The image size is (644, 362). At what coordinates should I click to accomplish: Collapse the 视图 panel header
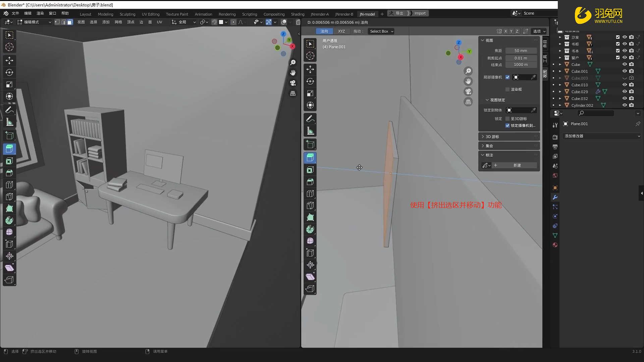pyautogui.click(x=488, y=40)
